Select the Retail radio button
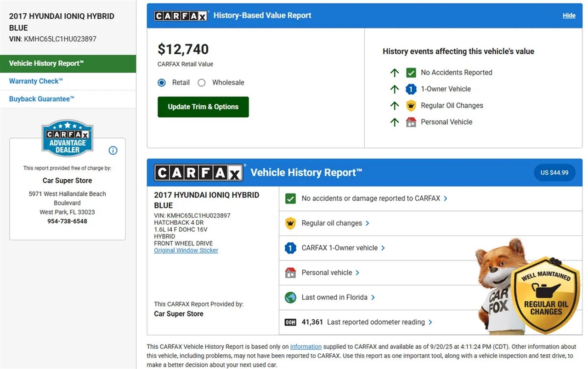Image resolution: width=588 pixels, height=369 pixels. [x=162, y=83]
